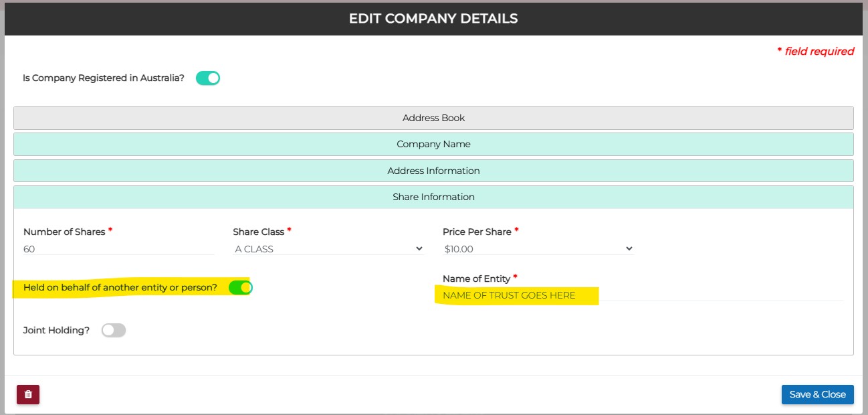Open the Price Per Share dropdown

click(538, 249)
